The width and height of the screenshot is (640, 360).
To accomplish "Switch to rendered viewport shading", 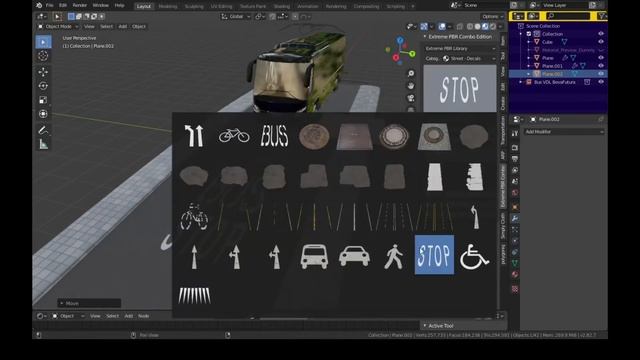I will coord(493,27).
